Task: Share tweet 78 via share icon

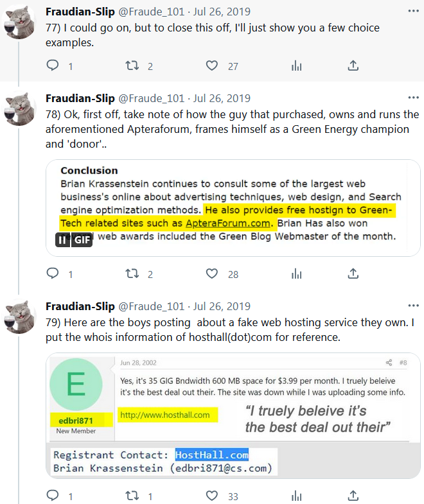Action: pos(353,274)
